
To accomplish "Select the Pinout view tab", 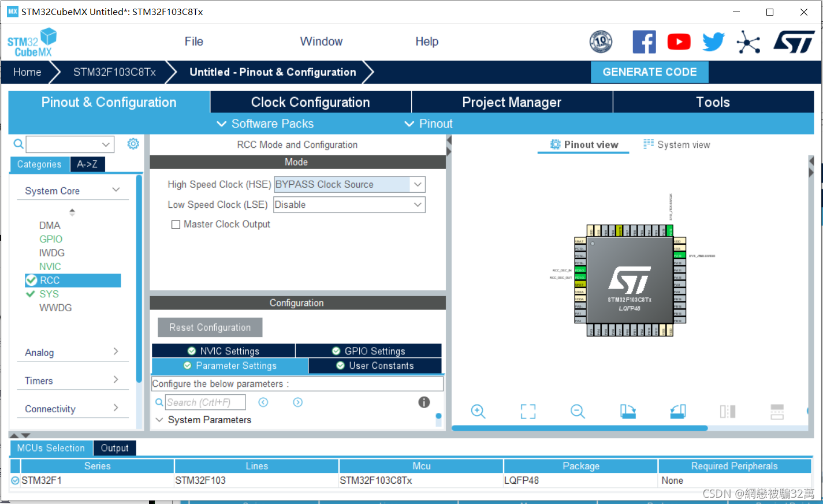I will [584, 145].
